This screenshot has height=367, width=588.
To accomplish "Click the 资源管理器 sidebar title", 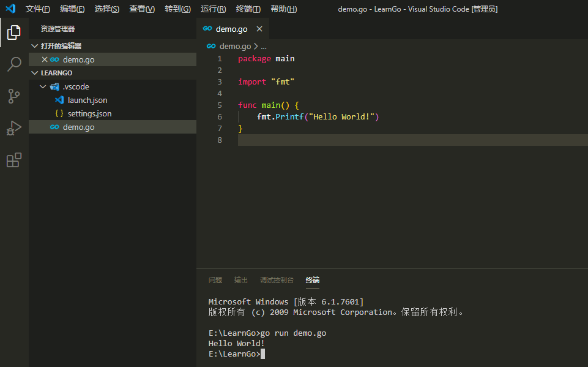I will (x=58, y=29).
